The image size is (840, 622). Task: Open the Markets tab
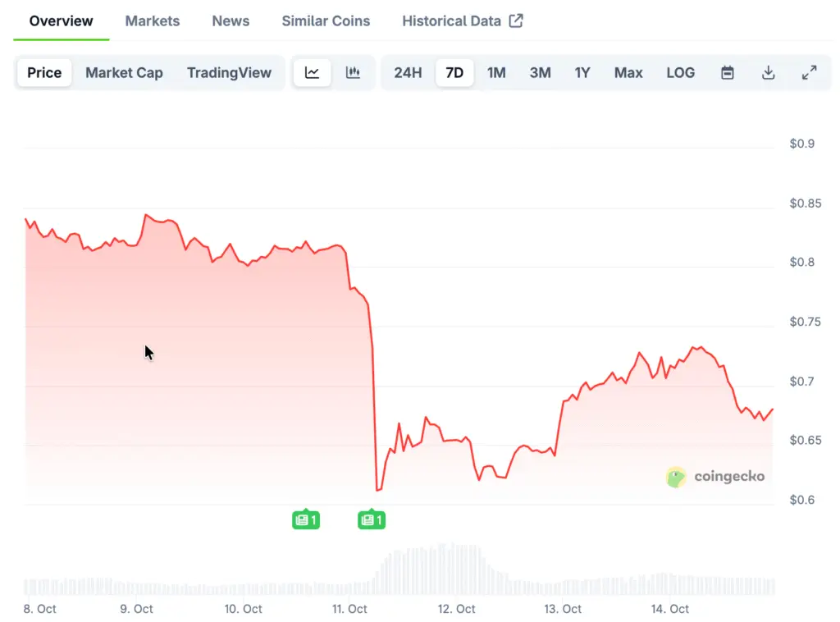[153, 21]
